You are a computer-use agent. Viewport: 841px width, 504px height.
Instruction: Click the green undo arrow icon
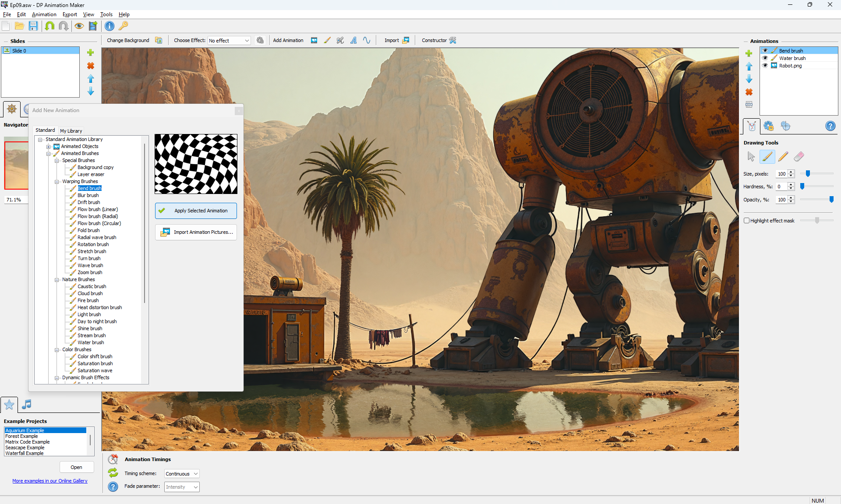pyautogui.click(x=49, y=26)
